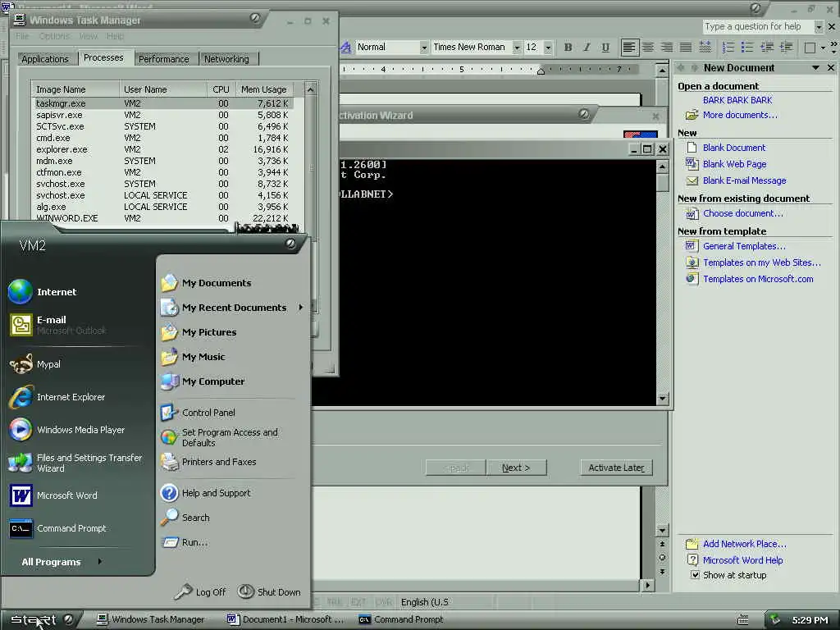Click the Increase Indent icon in Word
The width and height of the screenshot is (840, 630).
pyautogui.click(x=786, y=47)
